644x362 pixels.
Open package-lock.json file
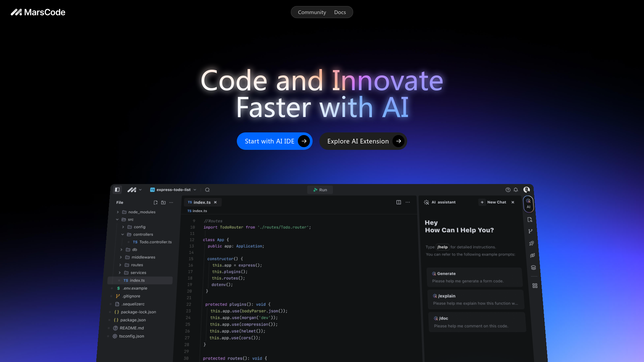pos(135,312)
